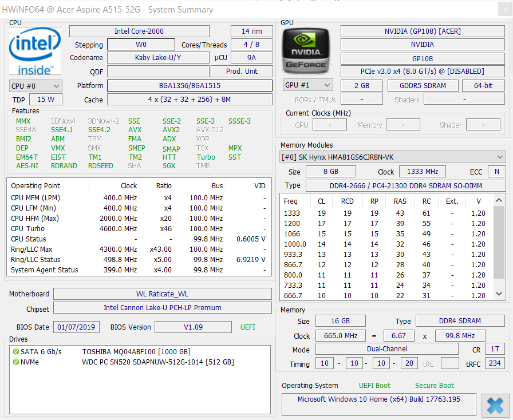Click the 15 W TDP field
This screenshot has height=420, width=513.
45,100
